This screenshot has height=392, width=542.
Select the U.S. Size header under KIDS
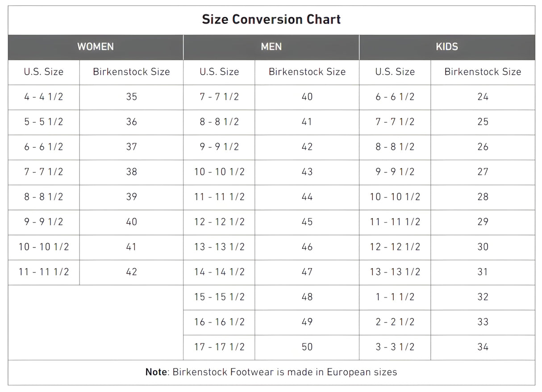pos(395,72)
